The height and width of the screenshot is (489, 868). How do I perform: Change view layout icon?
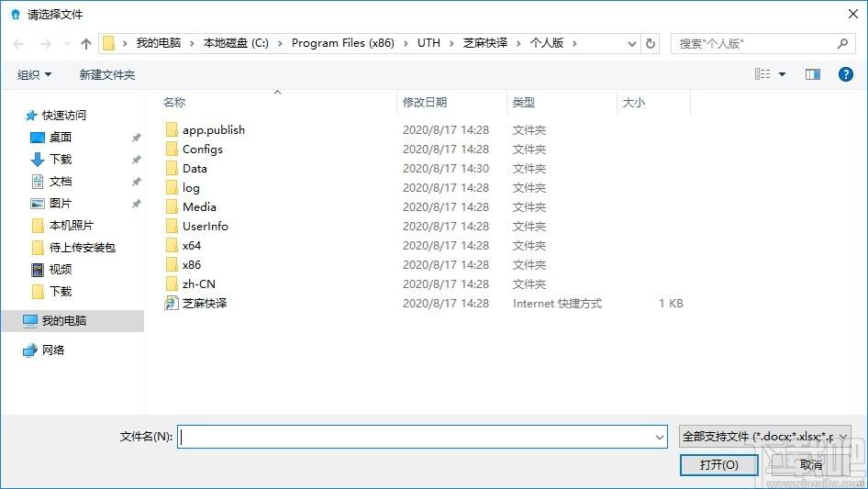(x=762, y=73)
